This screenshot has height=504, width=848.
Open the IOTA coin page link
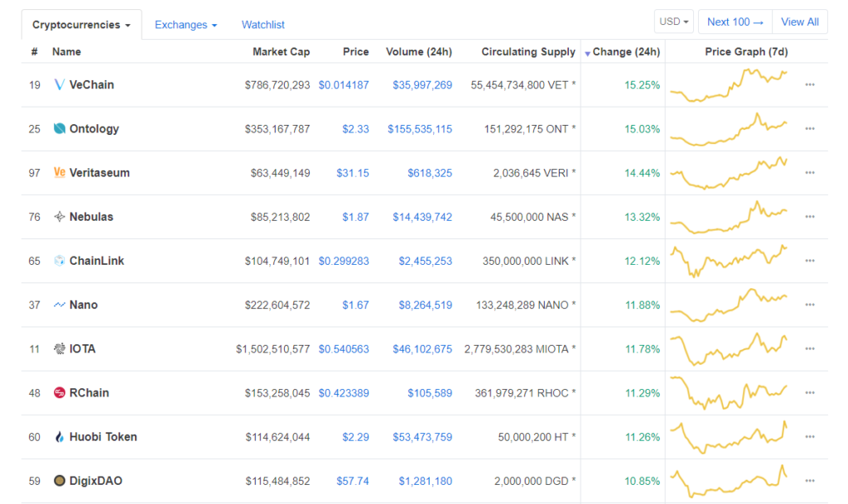82,349
